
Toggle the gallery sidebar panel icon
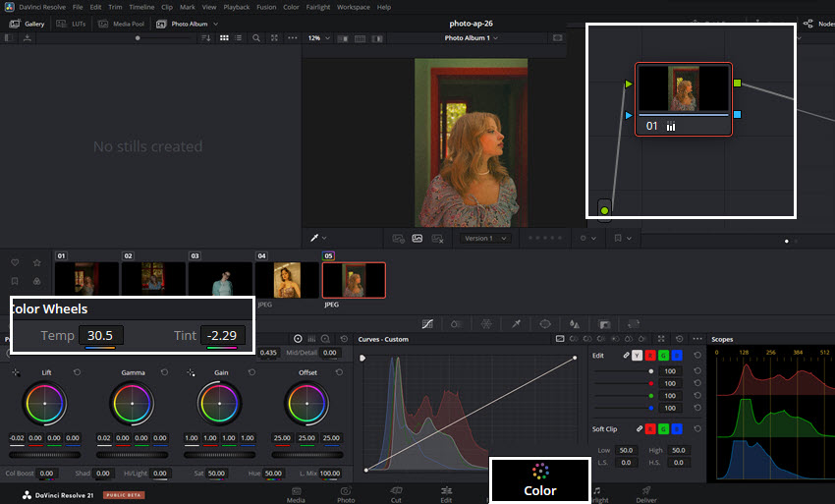pos(9,38)
